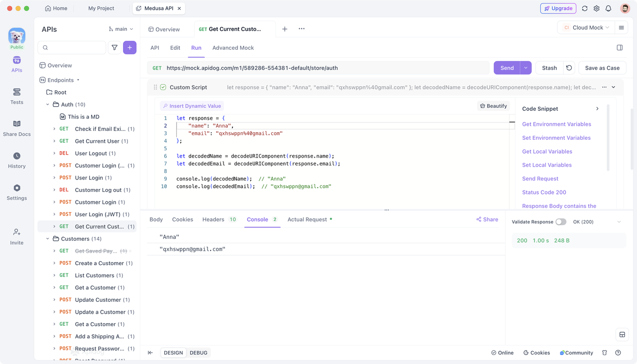Insert Status Code 200 snippet
The height and width of the screenshot is (364, 637).
click(544, 192)
